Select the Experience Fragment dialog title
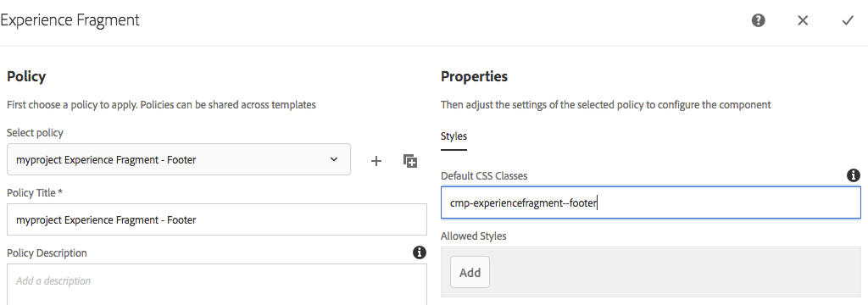The height and width of the screenshot is (305, 868). coord(70,20)
